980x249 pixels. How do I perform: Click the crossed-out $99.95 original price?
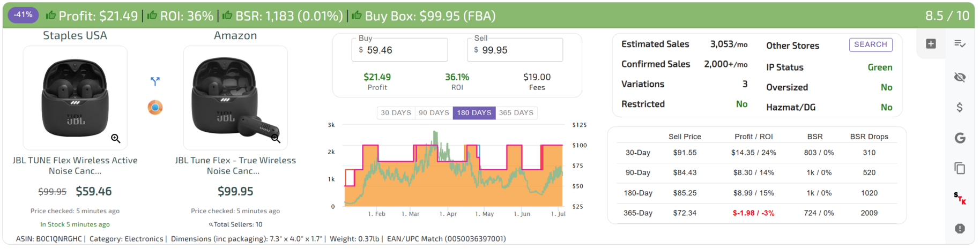click(x=53, y=192)
